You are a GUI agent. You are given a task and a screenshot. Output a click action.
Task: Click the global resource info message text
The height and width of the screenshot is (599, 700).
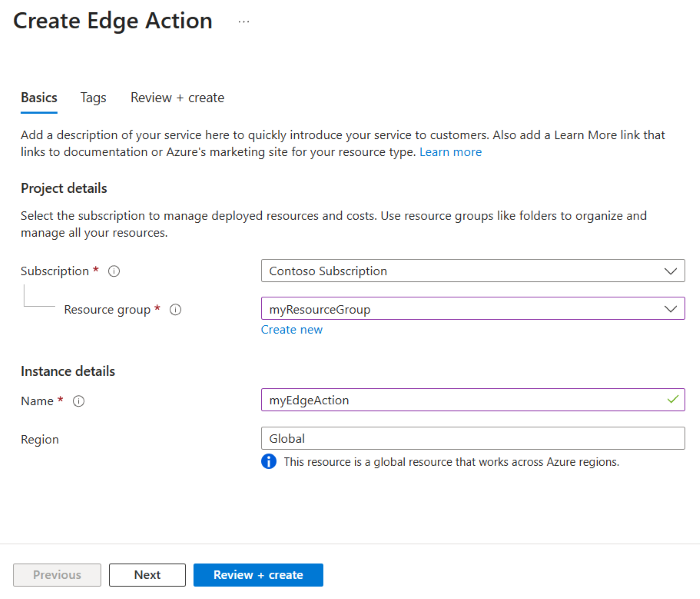tap(451, 462)
